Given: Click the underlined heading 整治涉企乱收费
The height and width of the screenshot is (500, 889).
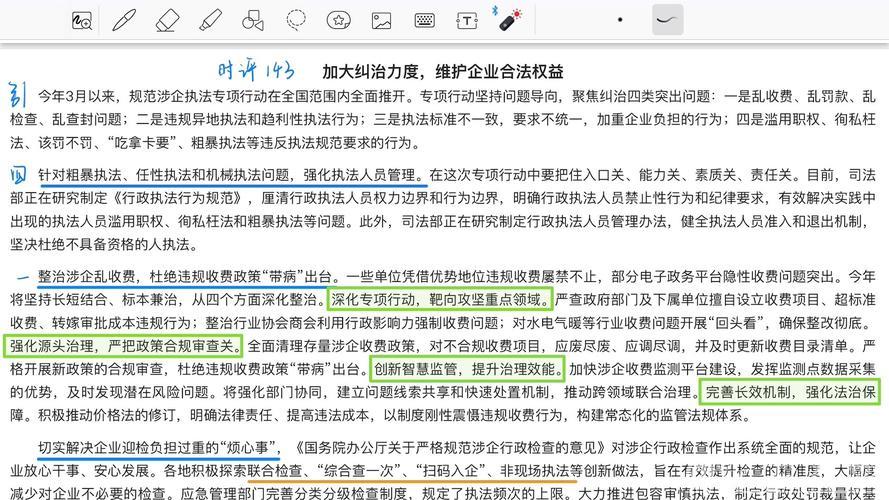Looking at the screenshot, I should [87, 277].
